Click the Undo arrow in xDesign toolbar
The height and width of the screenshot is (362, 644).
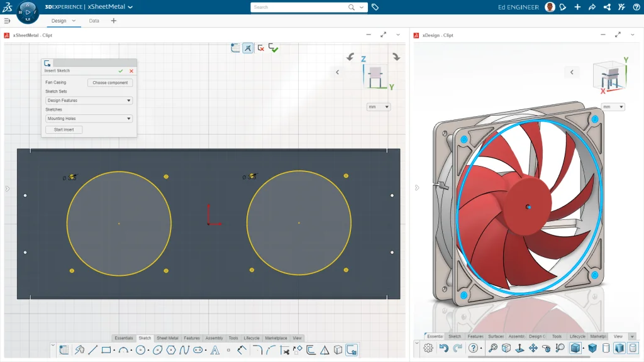pos(444,348)
